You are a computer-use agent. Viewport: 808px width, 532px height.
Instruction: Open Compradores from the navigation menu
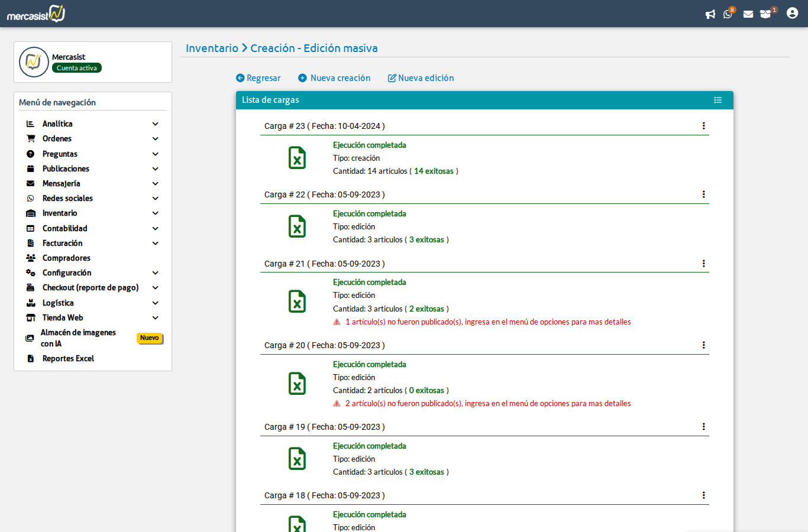[x=66, y=258]
